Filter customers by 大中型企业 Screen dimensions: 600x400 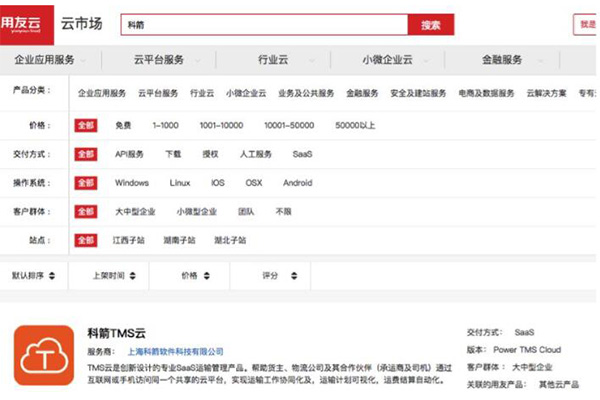[x=135, y=211]
